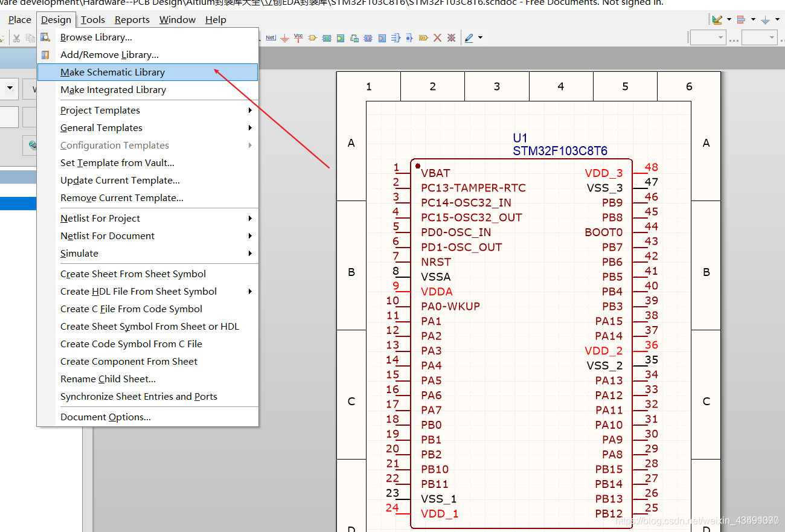Click the Power Sources ground icon
785x532 pixels.
pos(766,19)
